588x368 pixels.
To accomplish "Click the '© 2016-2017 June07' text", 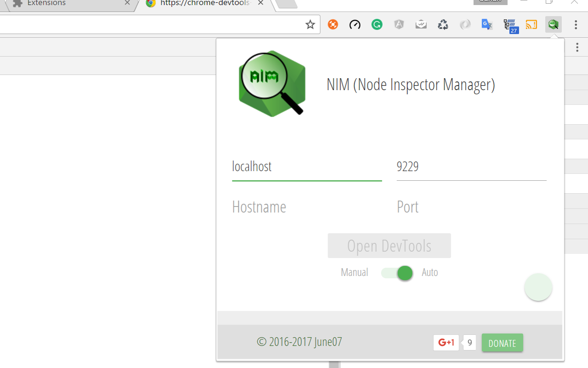I will pos(300,342).
